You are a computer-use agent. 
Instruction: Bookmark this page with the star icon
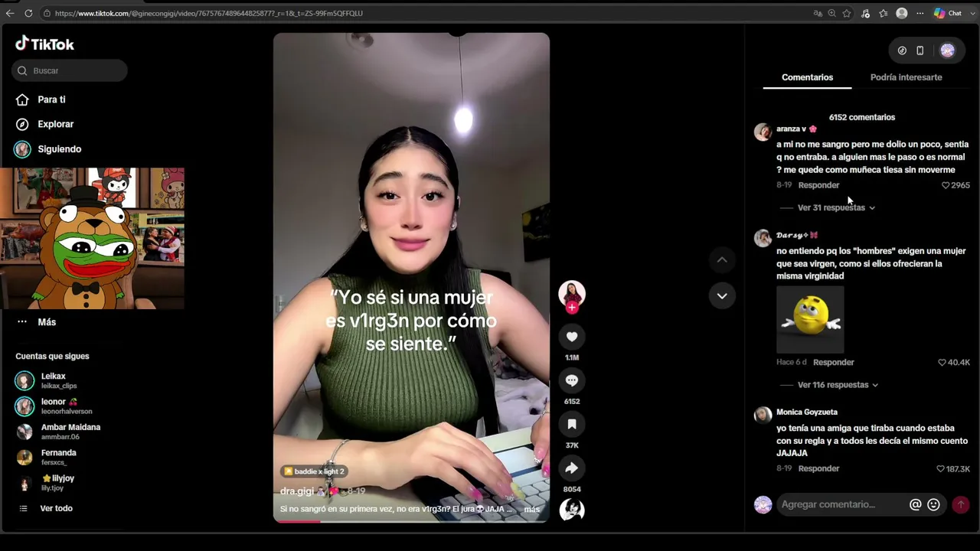tap(847, 13)
